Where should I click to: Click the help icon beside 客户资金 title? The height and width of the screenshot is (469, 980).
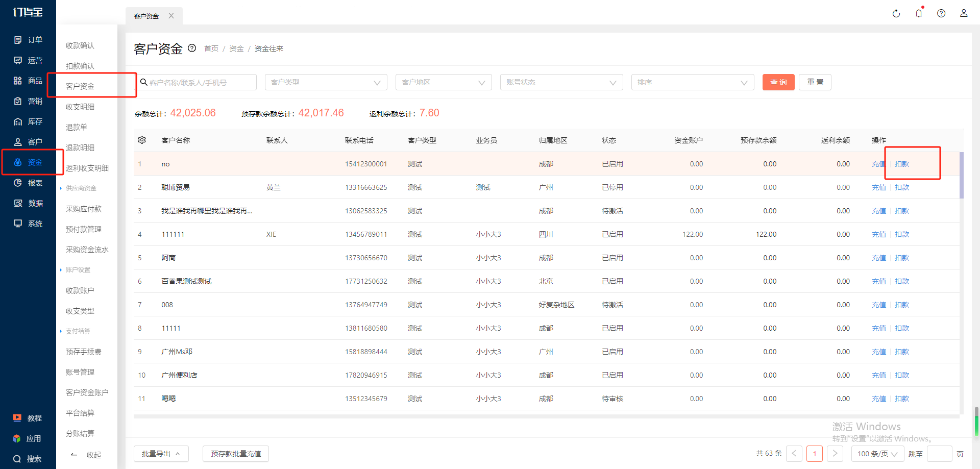click(x=192, y=48)
